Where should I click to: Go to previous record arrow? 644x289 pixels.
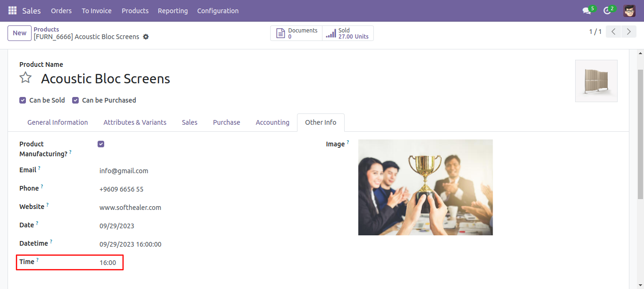(613, 32)
